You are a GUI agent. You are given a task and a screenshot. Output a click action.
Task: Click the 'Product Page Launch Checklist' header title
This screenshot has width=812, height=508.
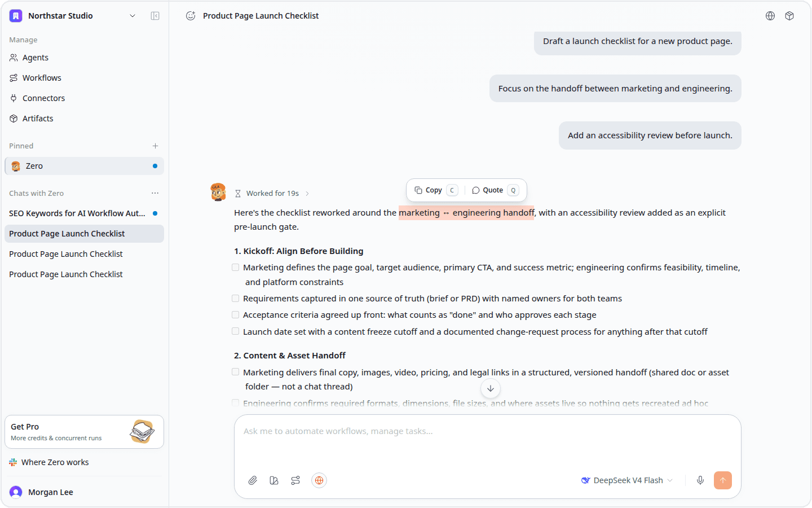(261, 16)
